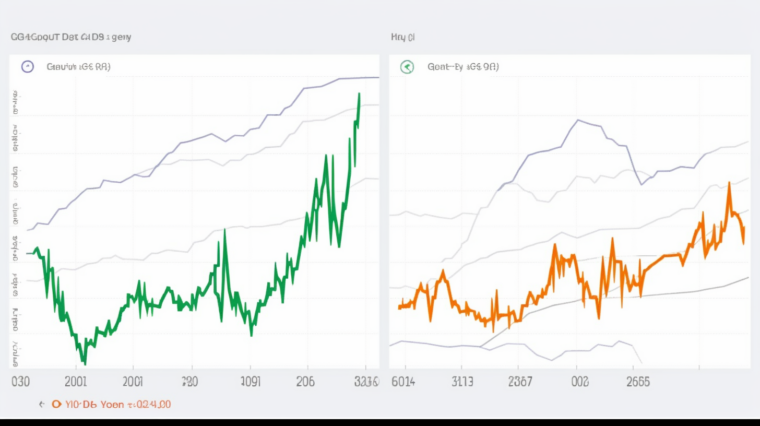Click the orange circle icon in bottom legend
This screenshot has height=426, width=760.
click(58, 404)
